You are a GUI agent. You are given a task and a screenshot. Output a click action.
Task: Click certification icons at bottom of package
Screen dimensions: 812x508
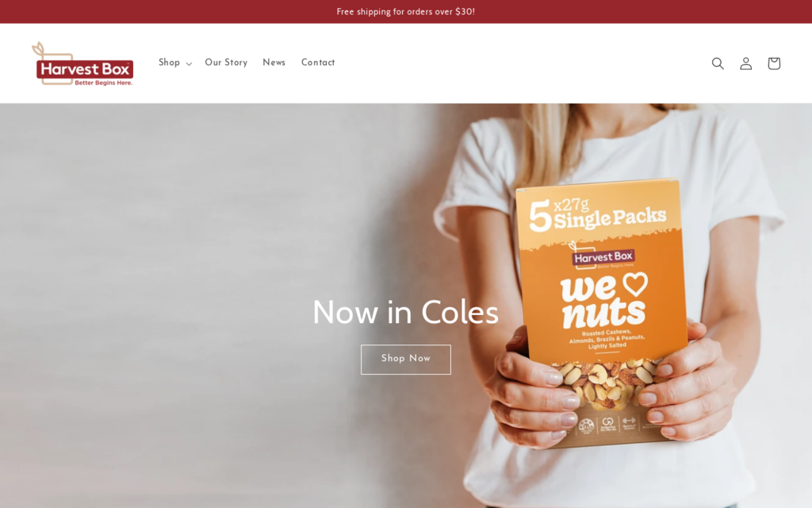point(608,425)
